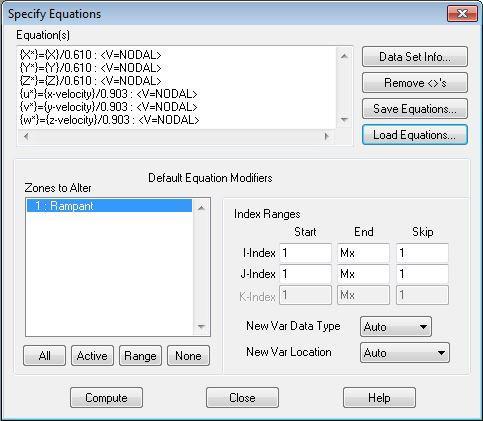483x421 pixels.
Task: Click I-Index End field
Action: point(363,253)
